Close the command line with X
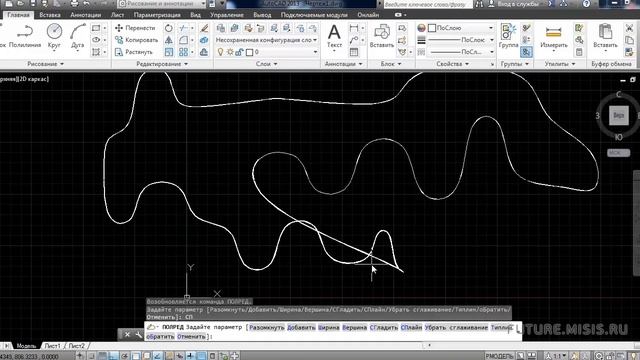The width and height of the screenshot is (640, 360). 127,335
